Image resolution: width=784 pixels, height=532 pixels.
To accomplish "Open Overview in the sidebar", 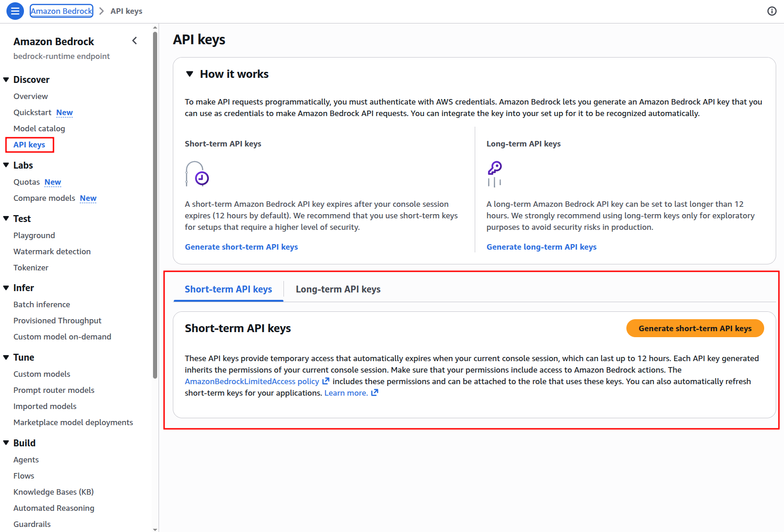I will coord(30,96).
